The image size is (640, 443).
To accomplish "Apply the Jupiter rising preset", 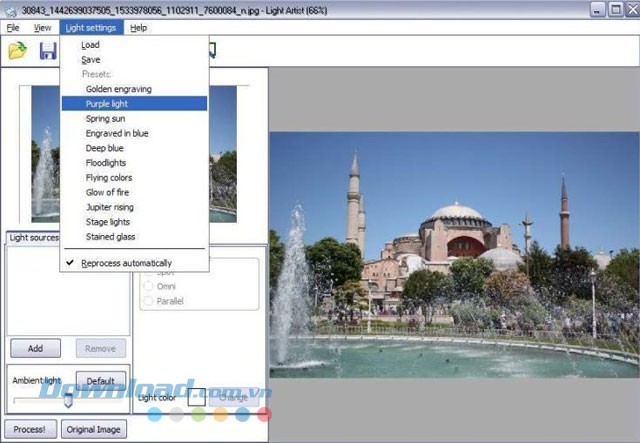I will tap(110, 207).
